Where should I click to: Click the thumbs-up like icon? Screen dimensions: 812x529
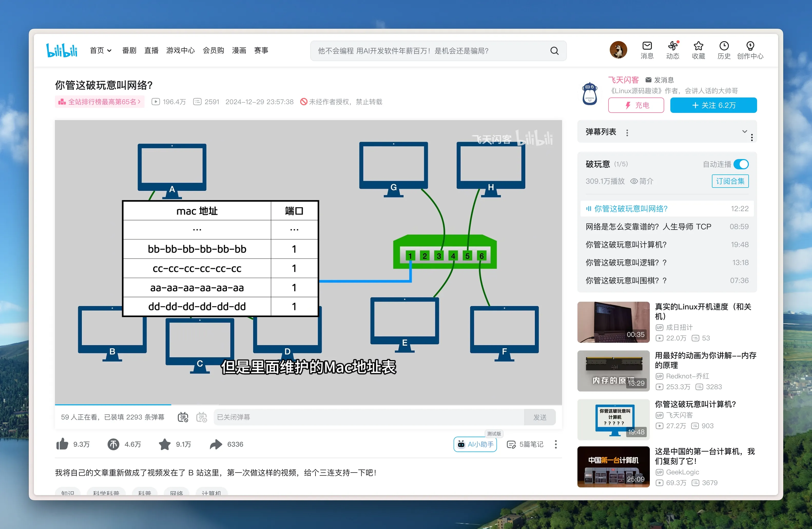coord(62,444)
